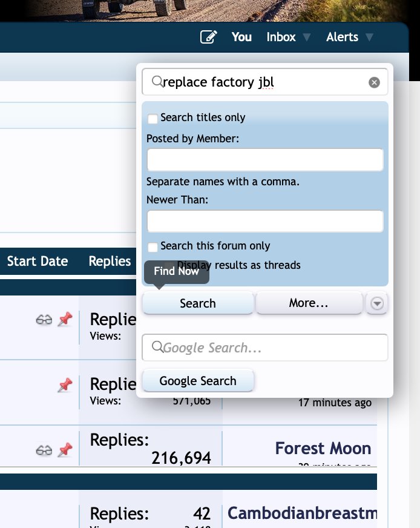Image resolution: width=420 pixels, height=528 pixels.
Task: Click the Google Search text field
Action: (265, 347)
